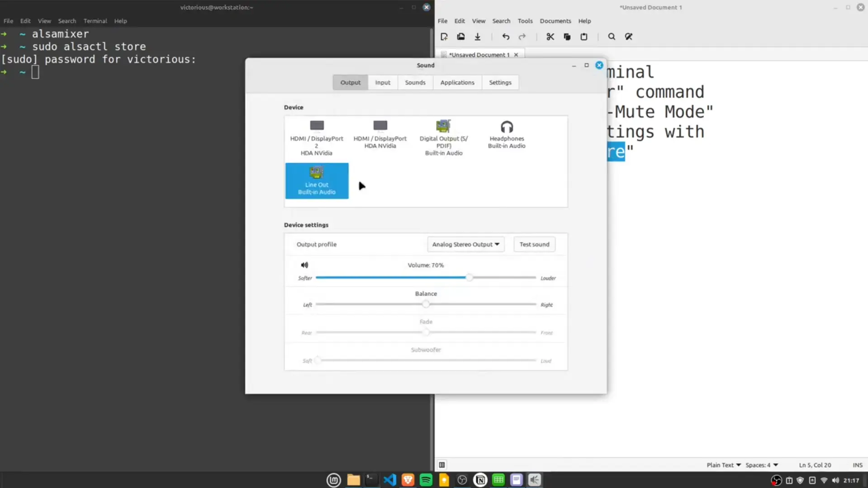Toggle the editor side pane button
This screenshot has width=868, height=488.
pyautogui.click(x=442, y=465)
